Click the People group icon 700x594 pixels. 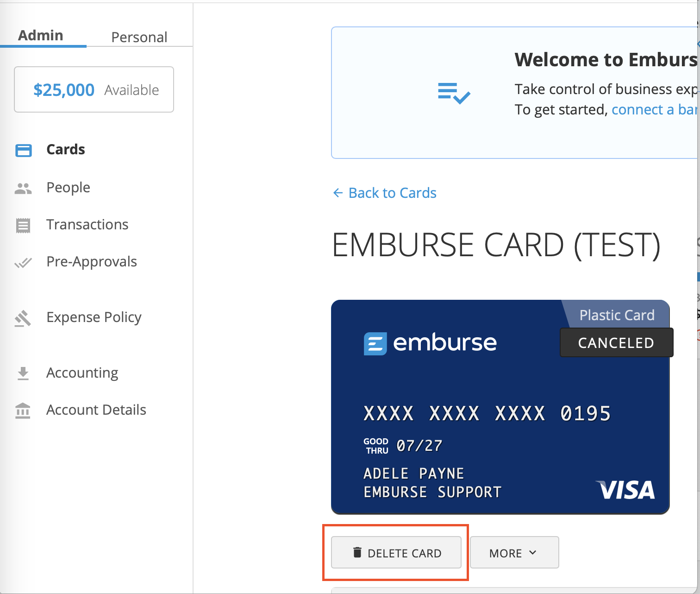[x=23, y=188]
